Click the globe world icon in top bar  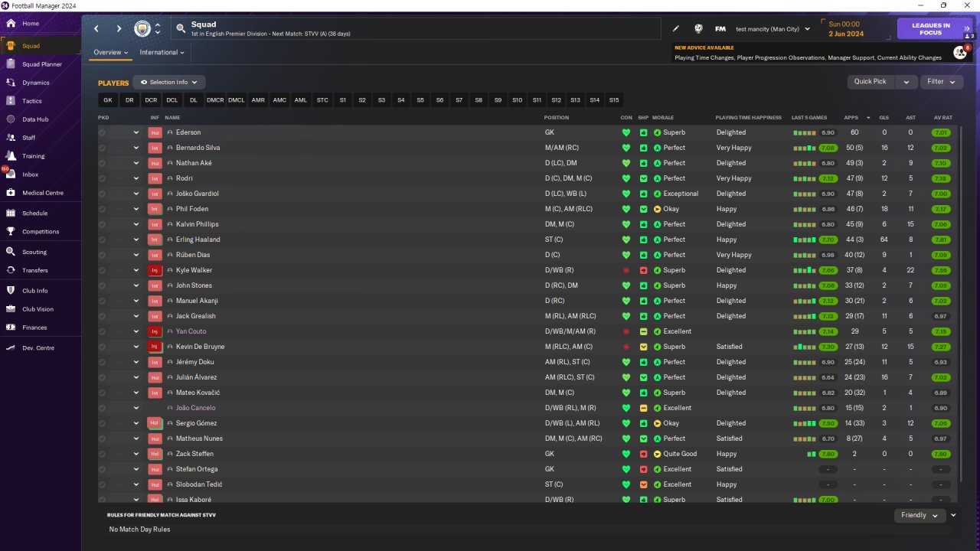tap(698, 29)
